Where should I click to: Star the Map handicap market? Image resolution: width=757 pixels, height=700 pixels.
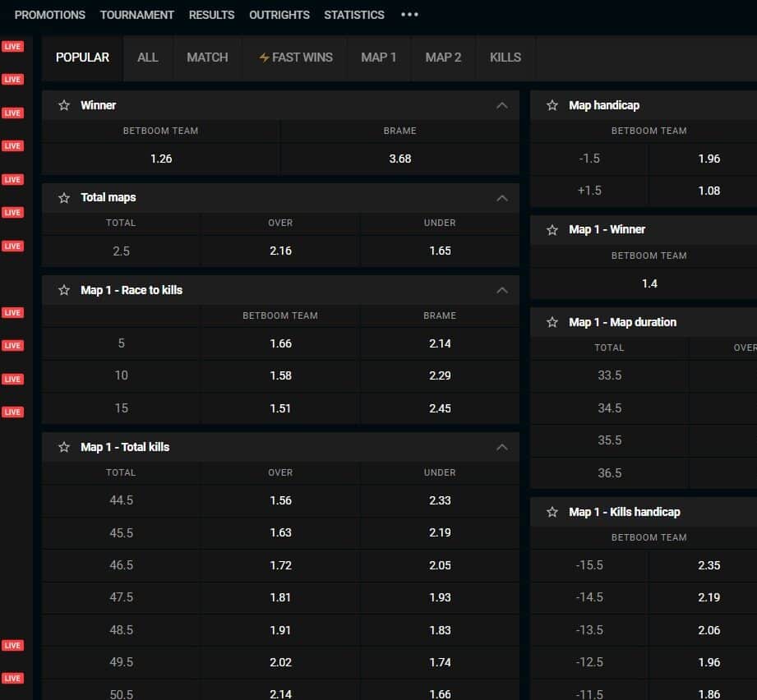[x=552, y=105]
